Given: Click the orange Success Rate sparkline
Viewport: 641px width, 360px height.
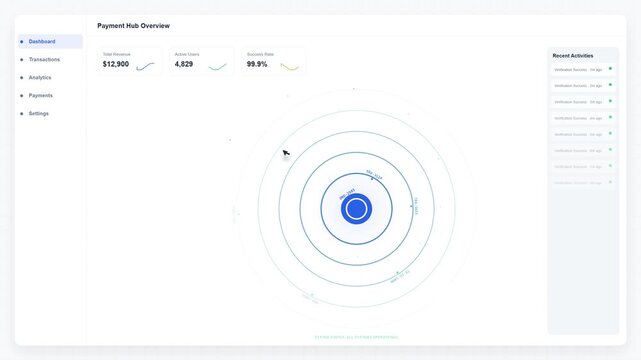Looking at the screenshot, I should (x=289, y=67).
